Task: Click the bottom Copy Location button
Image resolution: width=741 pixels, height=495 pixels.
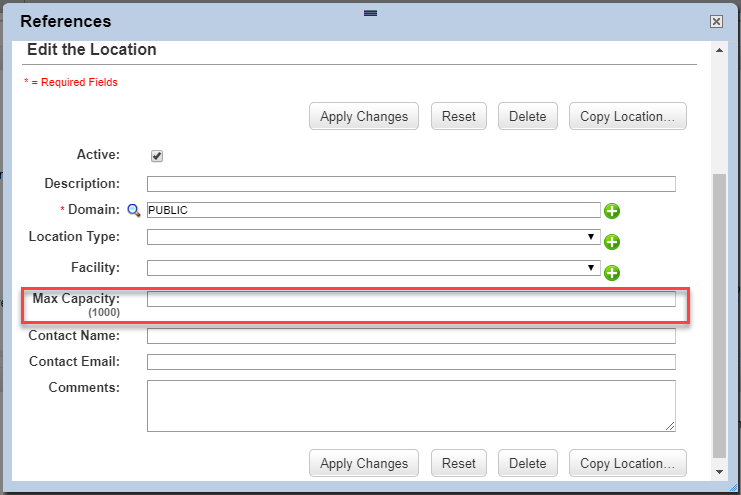Action: point(628,463)
